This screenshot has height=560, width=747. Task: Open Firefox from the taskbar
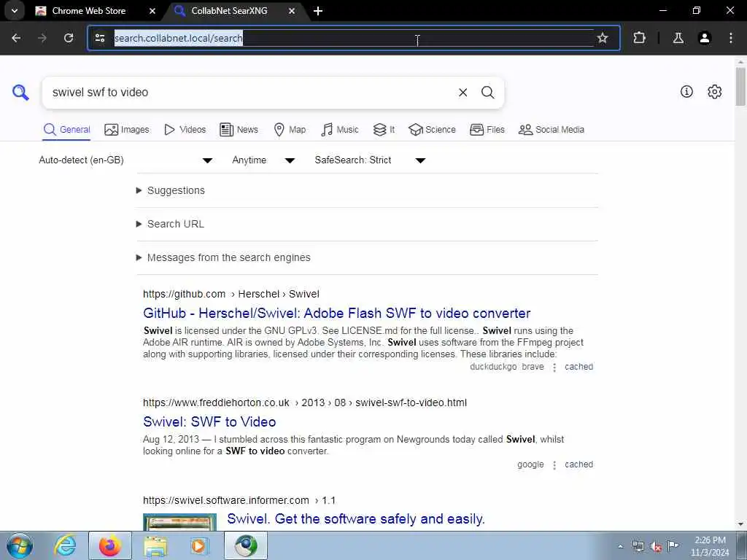click(110, 545)
